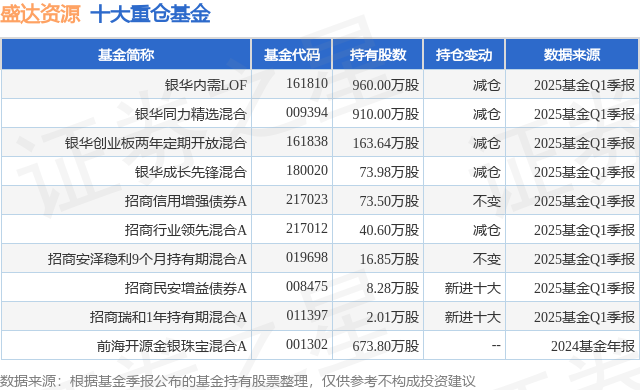Click the 基金代码 column header
This screenshot has height=390, width=640.
292,55
